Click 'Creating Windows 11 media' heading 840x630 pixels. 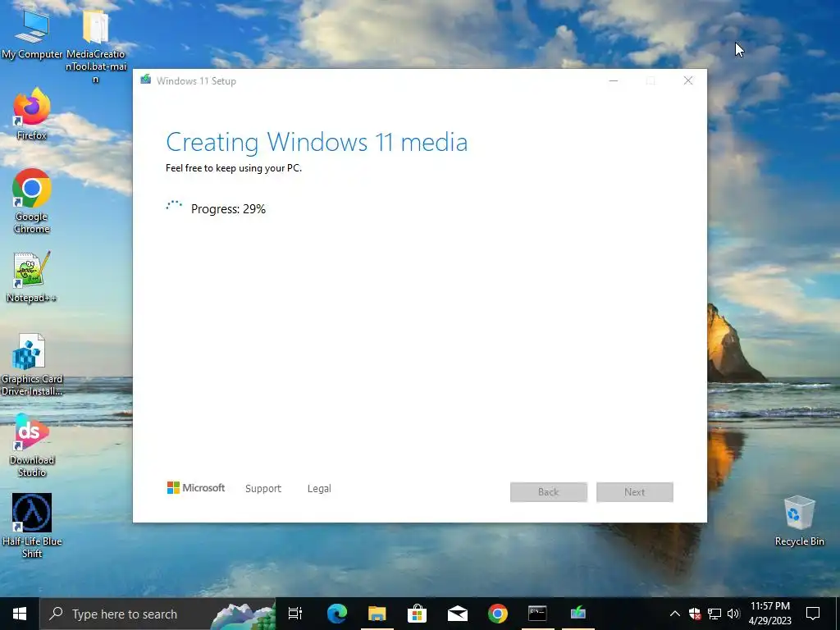tap(317, 143)
